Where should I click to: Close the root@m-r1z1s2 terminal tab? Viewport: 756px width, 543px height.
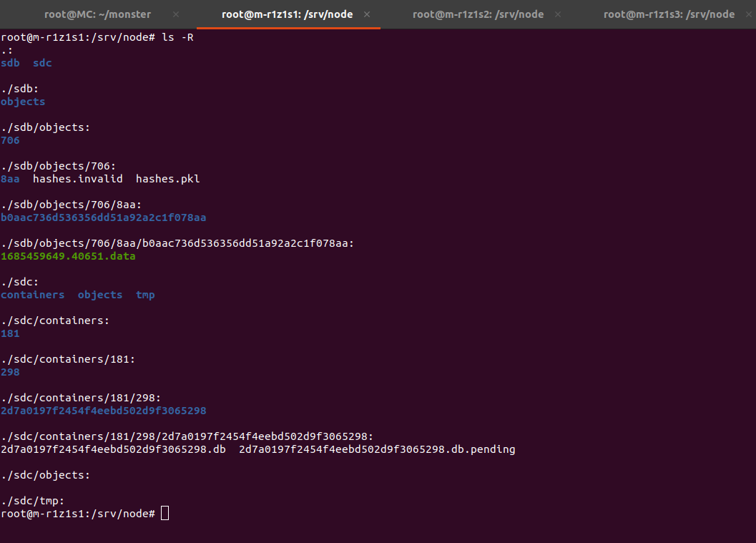(558, 14)
